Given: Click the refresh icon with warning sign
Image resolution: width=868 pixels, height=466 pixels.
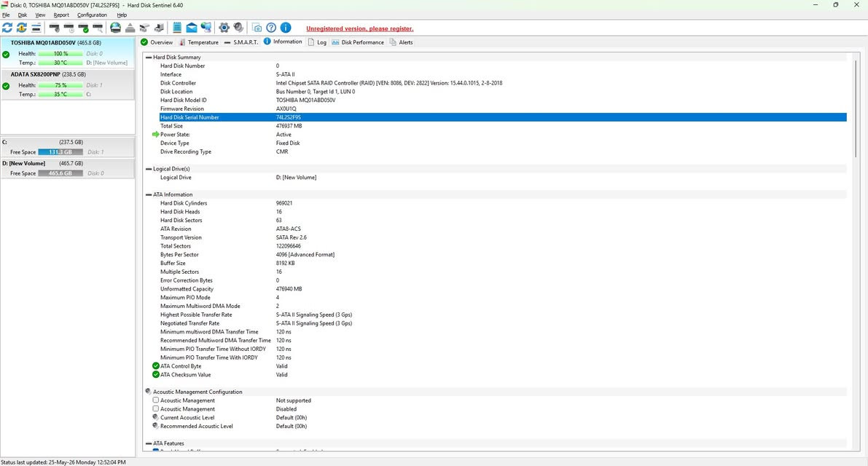Looking at the screenshot, I should 22,28.
